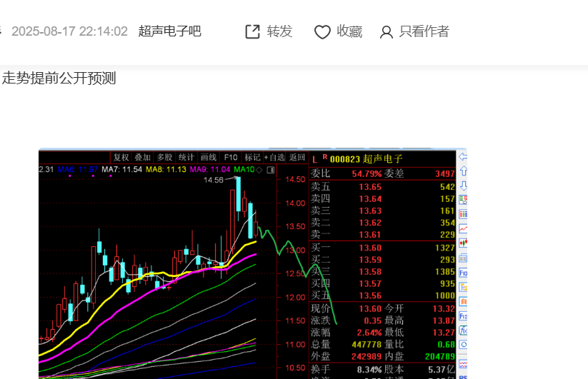Open the 超声电子吧 forum link
Viewport: 588px width, 379px height.
click(169, 31)
